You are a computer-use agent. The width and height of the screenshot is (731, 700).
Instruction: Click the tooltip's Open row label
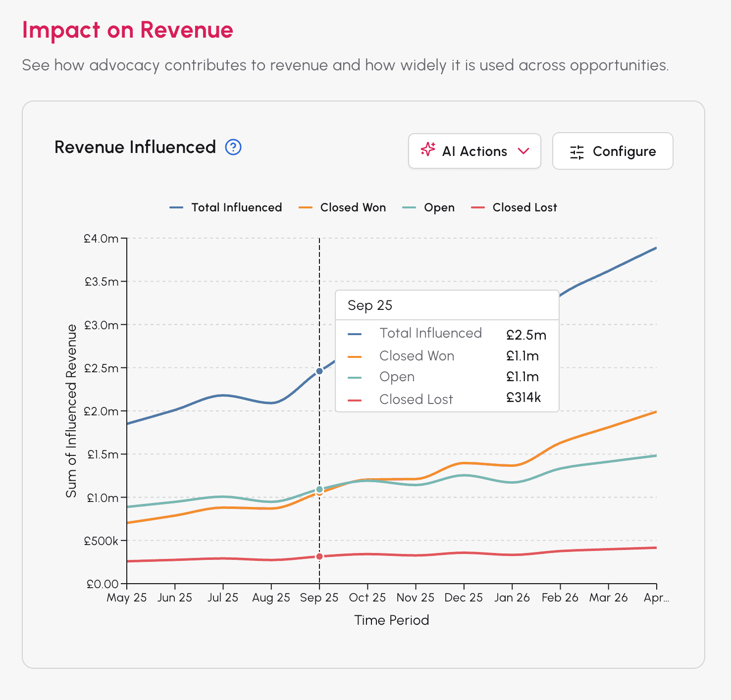[x=397, y=377]
